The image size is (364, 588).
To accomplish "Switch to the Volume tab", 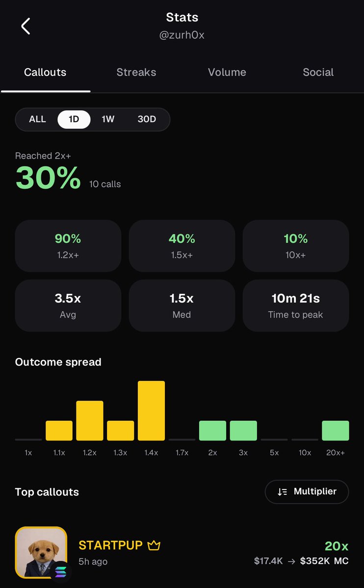I will click(x=227, y=72).
